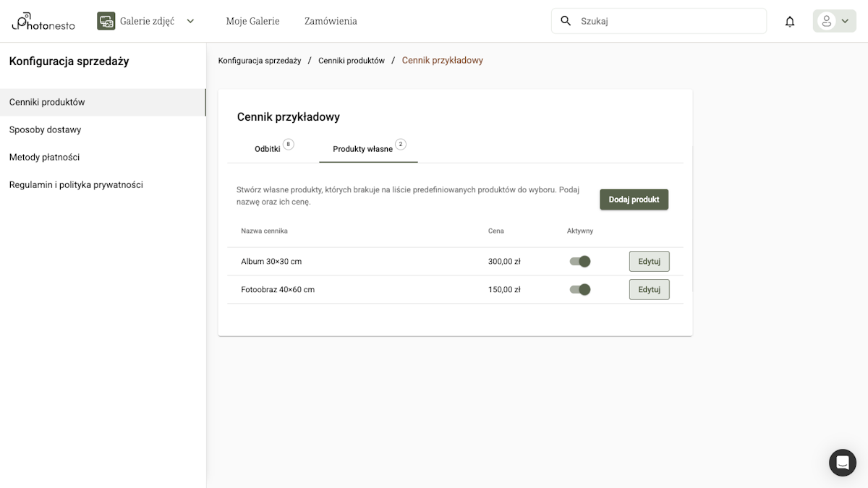The image size is (868, 488).
Task: Open notifications bell
Action: click(x=790, y=22)
